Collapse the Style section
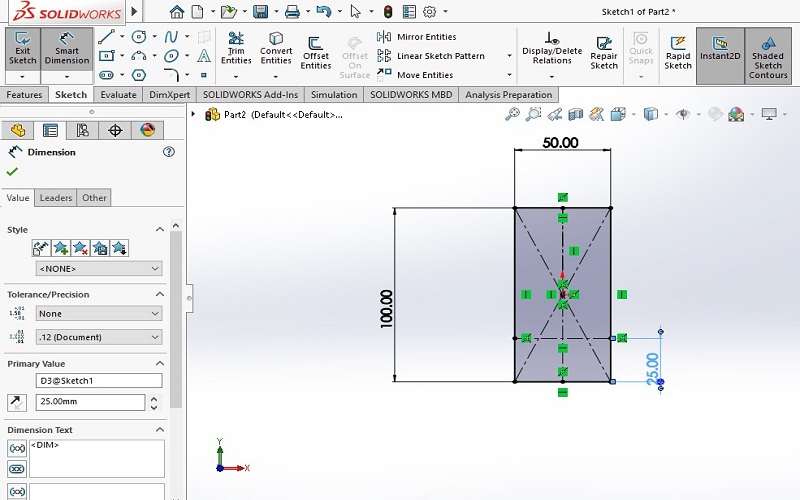The width and height of the screenshot is (800, 500). coord(160,230)
